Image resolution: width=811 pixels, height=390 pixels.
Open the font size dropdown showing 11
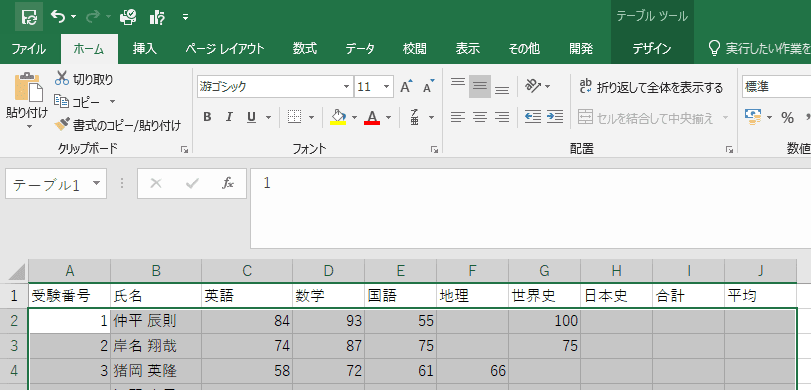click(387, 87)
